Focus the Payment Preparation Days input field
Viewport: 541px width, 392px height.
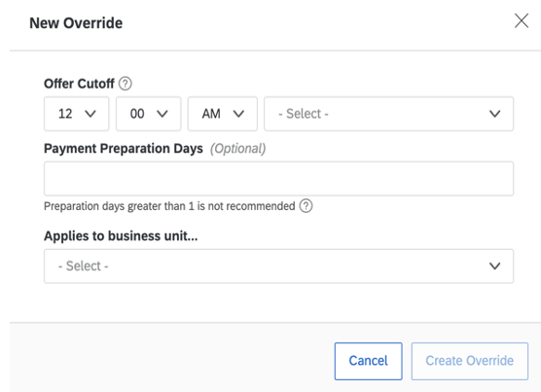(x=279, y=179)
